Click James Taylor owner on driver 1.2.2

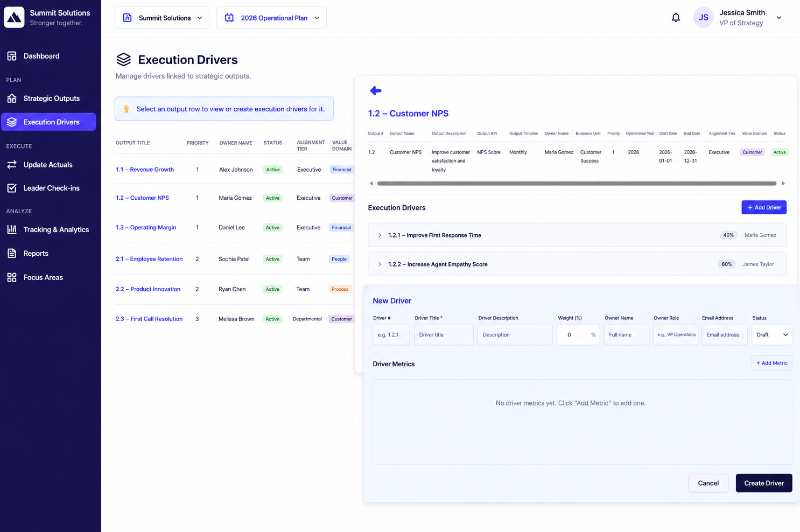click(758, 264)
